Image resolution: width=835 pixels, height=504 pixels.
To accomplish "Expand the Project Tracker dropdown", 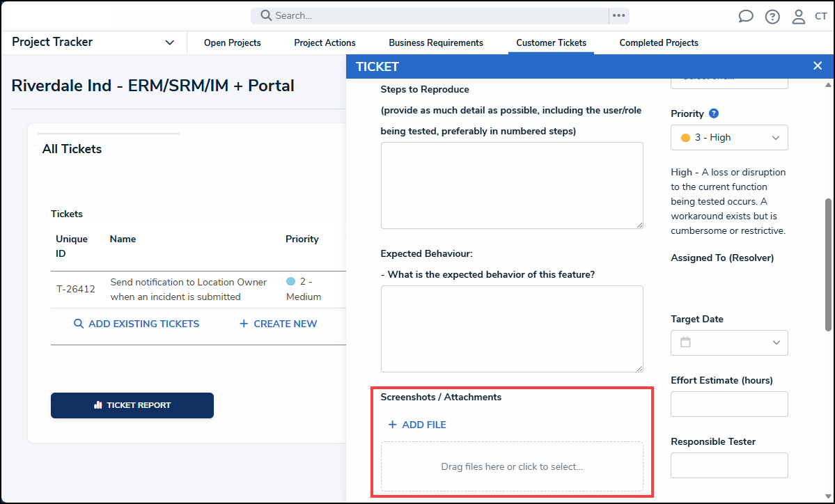I will coord(169,42).
